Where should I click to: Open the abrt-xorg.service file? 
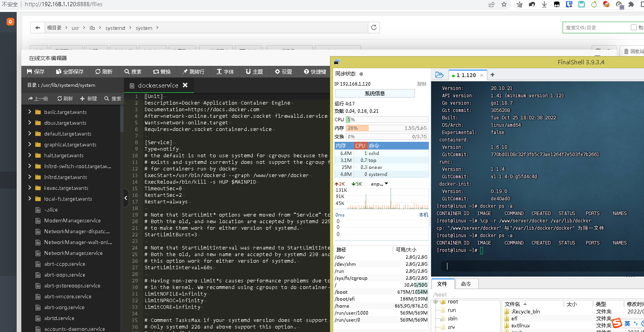[x=64, y=307]
